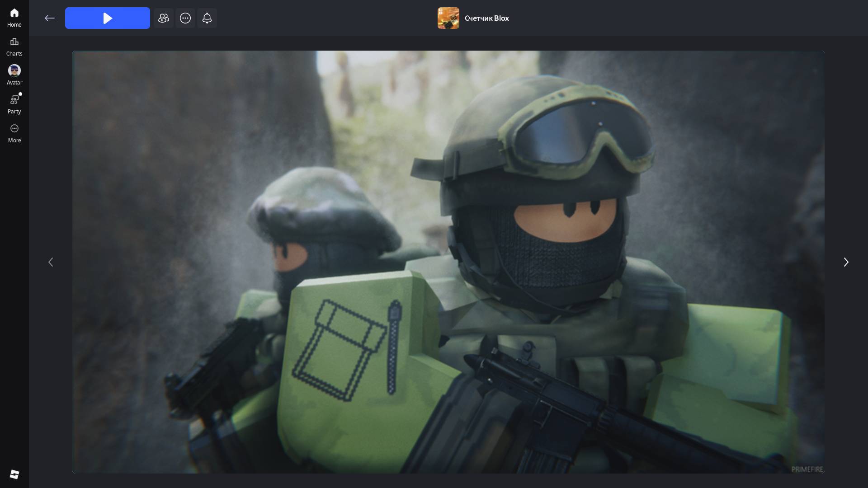Click the Roblox logo at bottom left
This screenshot has width=868, height=488.
click(14, 474)
